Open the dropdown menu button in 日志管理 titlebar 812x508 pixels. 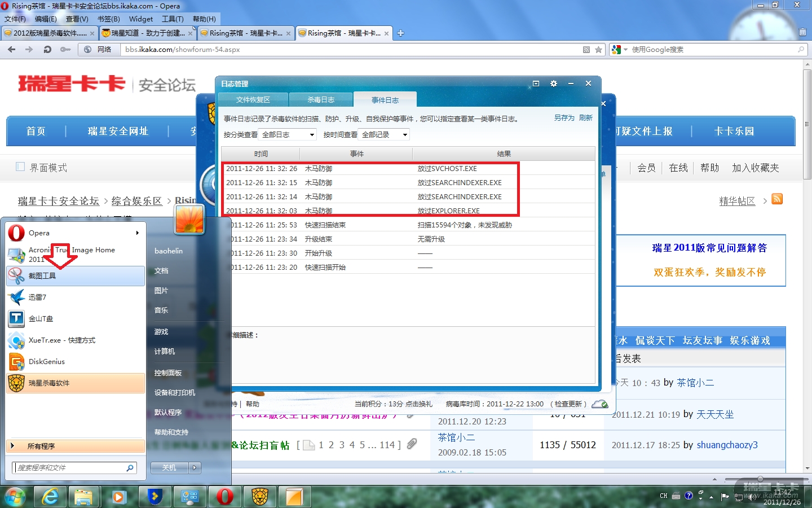[x=536, y=84]
